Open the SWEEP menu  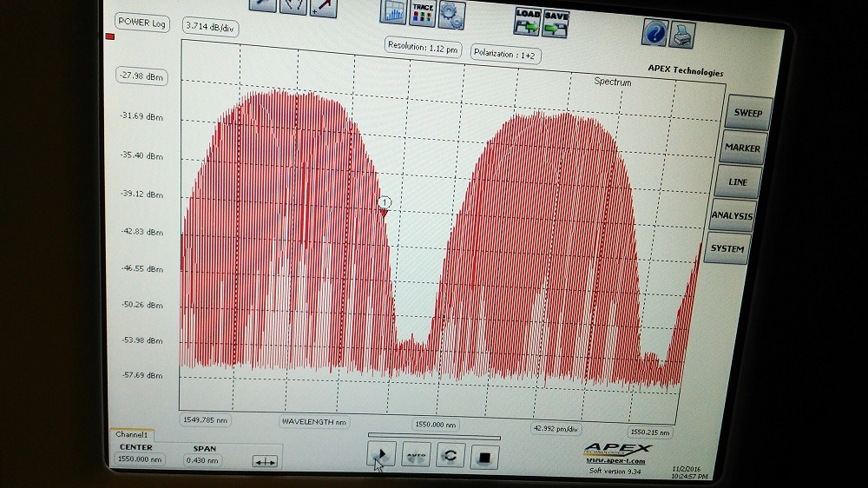[x=747, y=113]
